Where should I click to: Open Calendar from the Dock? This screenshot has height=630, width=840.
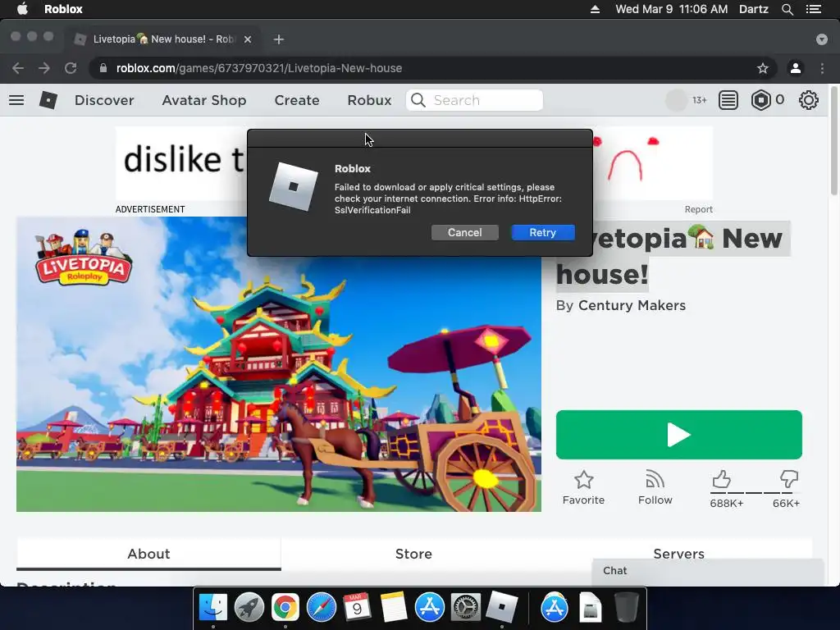(357, 607)
